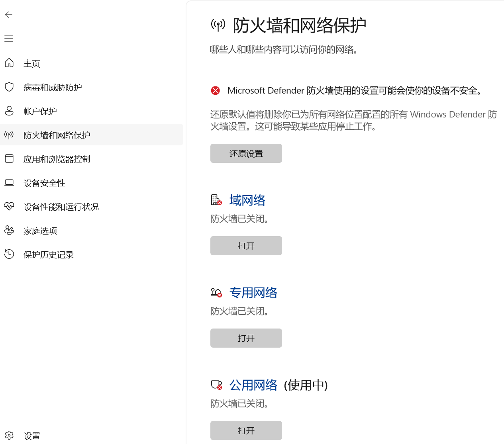Click the building icon beside 域网络
Viewport: 504px width, 444px height.
click(x=216, y=200)
